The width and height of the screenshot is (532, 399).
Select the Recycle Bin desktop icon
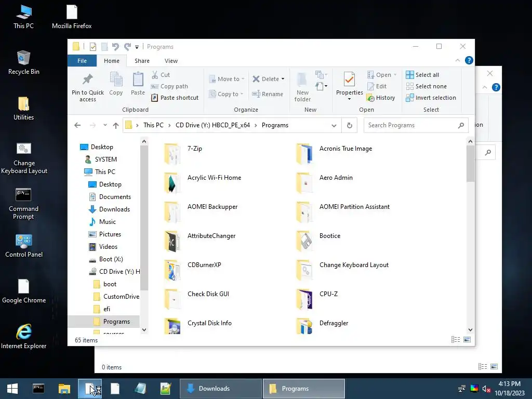coord(24,63)
